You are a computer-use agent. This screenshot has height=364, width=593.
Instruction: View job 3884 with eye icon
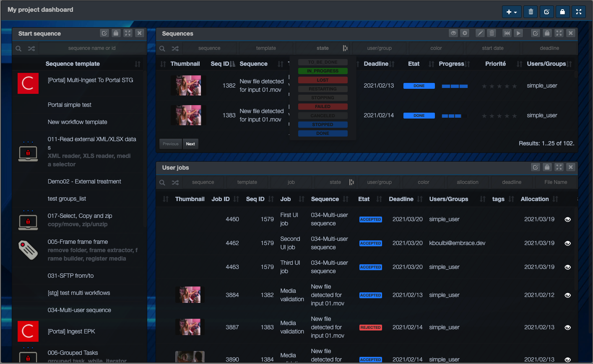coord(568,295)
